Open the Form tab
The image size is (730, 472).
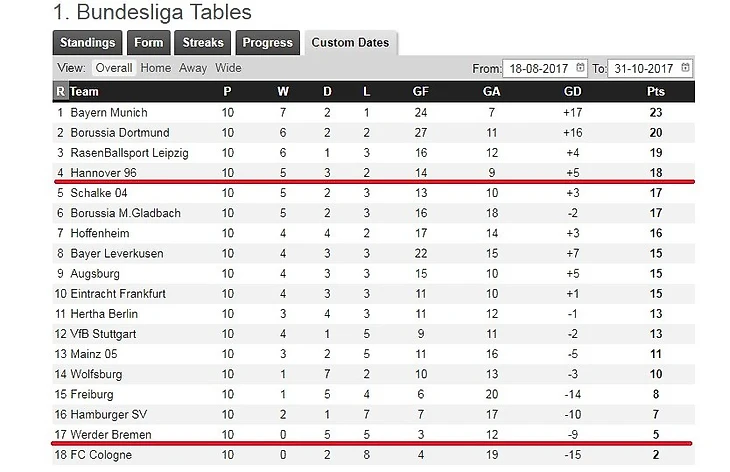coord(149,43)
